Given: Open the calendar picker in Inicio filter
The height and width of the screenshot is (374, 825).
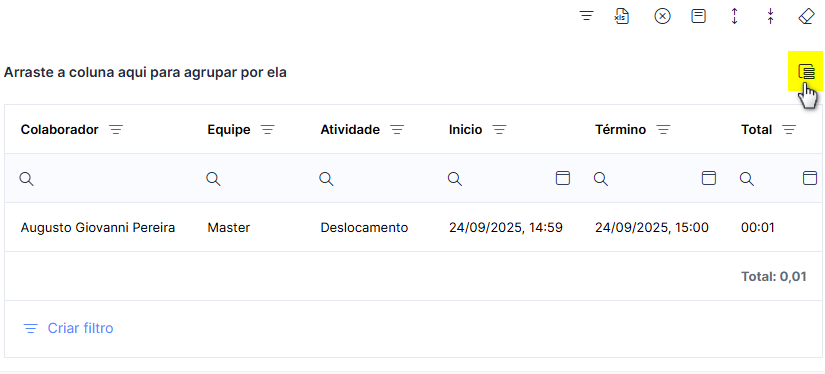Looking at the screenshot, I should pyautogui.click(x=563, y=178).
